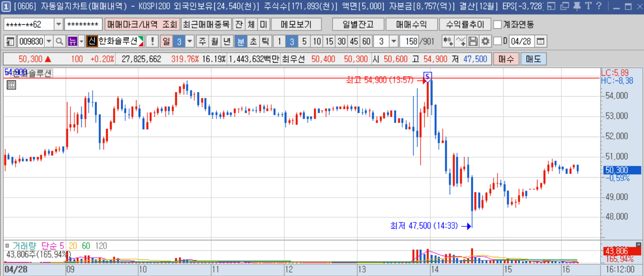Select 1-minute interval button

279,41
